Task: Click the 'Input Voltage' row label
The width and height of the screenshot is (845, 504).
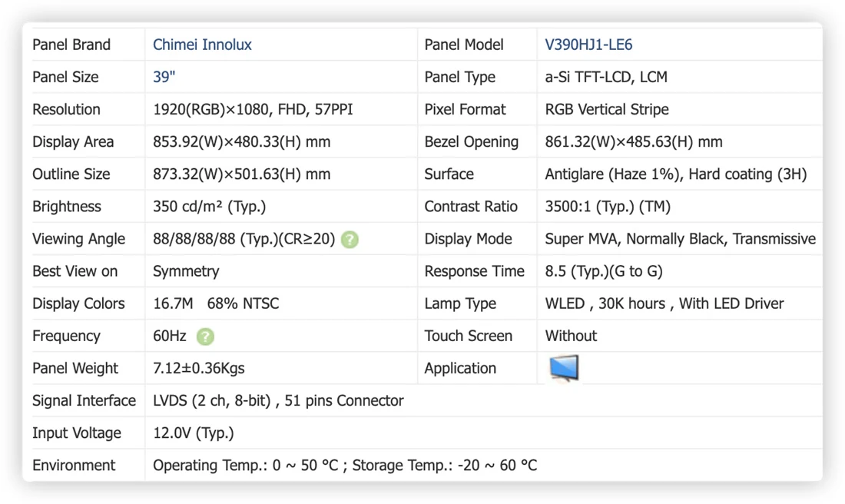Action: (77, 433)
